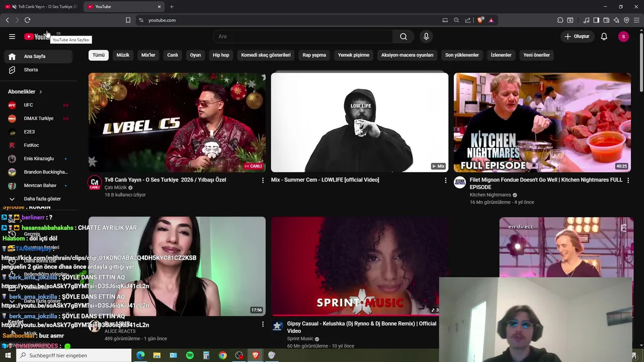The height and width of the screenshot is (362, 644).
Task: Select the İzlenenler filter chip
Action: pyautogui.click(x=501, y=55)
